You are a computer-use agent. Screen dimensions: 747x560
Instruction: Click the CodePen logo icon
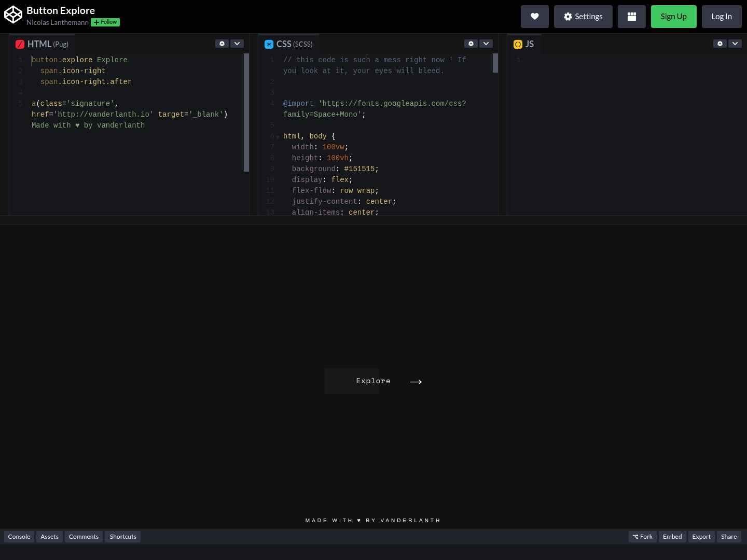13,15
